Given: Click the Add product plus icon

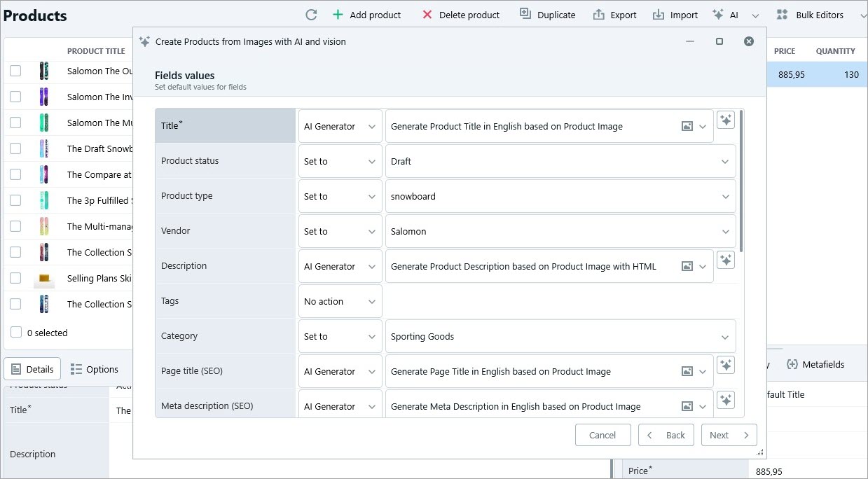Looking at the screenshot, I should [x=338, y=15].
